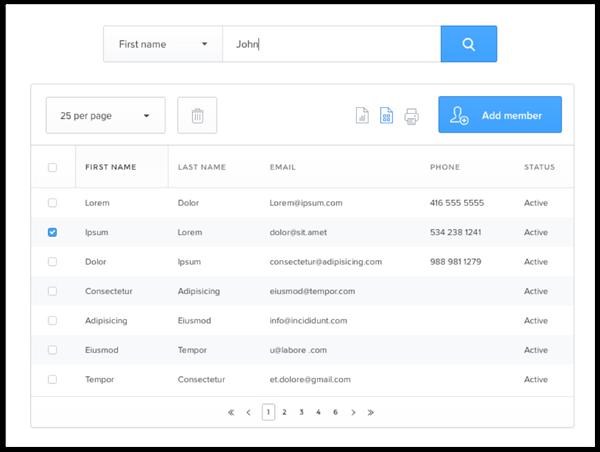The height and width of the screenshot is (452, 600).
Task: Go to the next page arrow
Action: (x=353, y=412)
